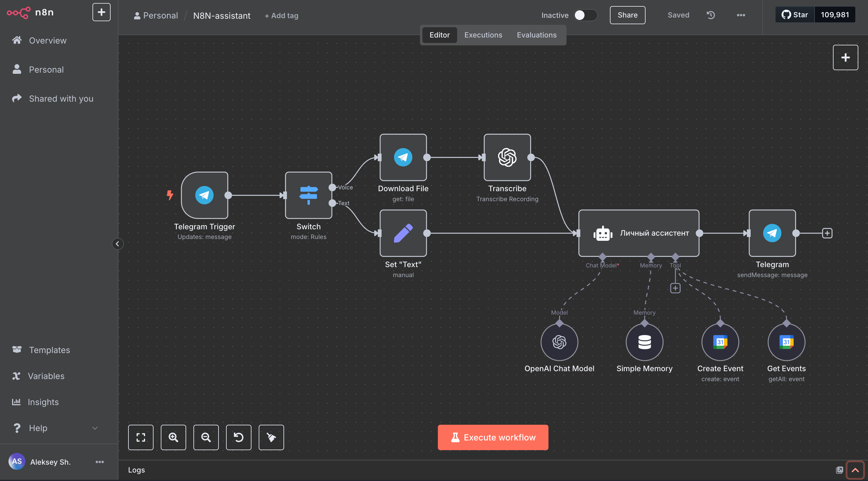Select the Simple Memory node
The image size is (868, 481).
pyautogui.click(x=644, y=342)
